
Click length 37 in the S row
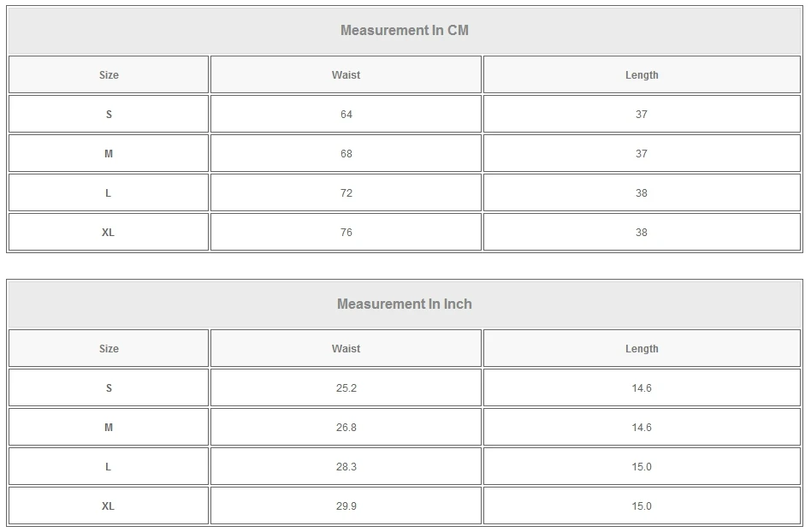[x=642, y=115]
